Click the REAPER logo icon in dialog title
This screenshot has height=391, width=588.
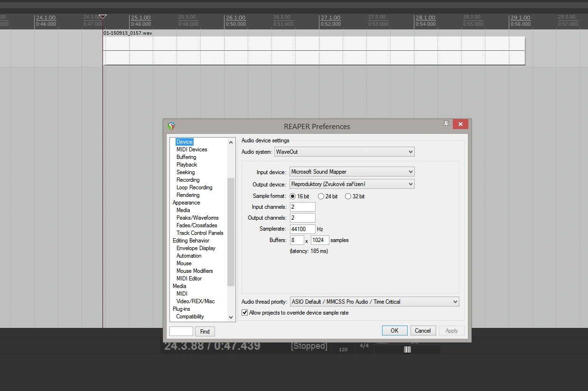pyautogui.click(x=171, y=126)
